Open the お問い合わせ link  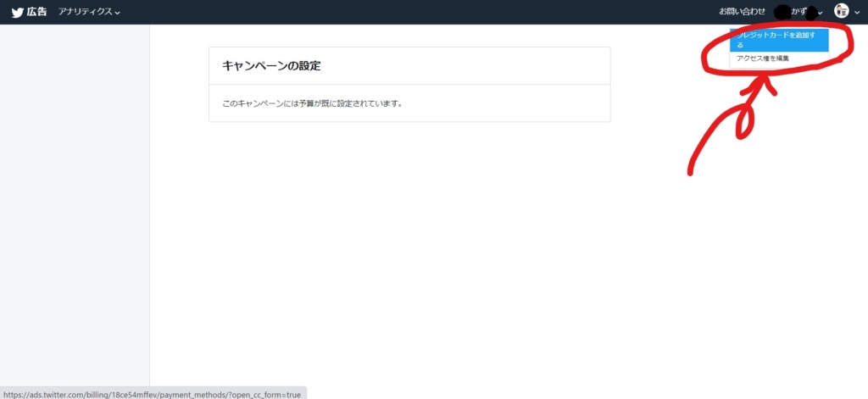742,11
